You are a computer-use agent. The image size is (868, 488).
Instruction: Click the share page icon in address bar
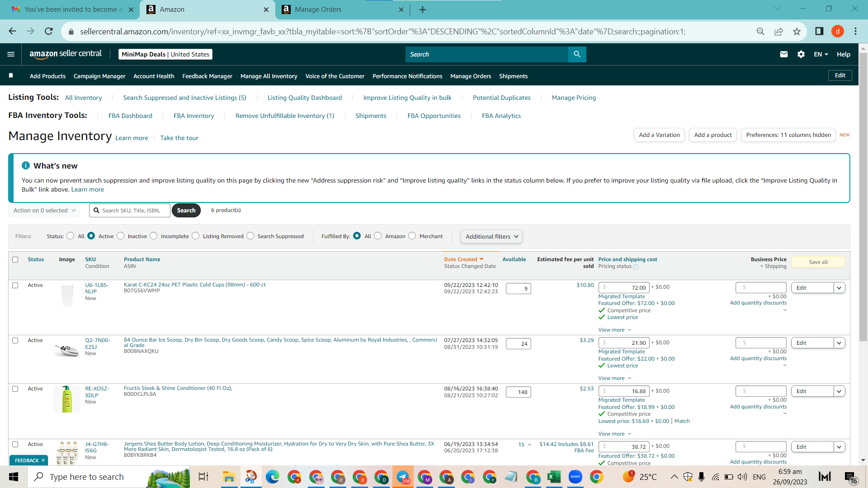[x=778, y=31]
